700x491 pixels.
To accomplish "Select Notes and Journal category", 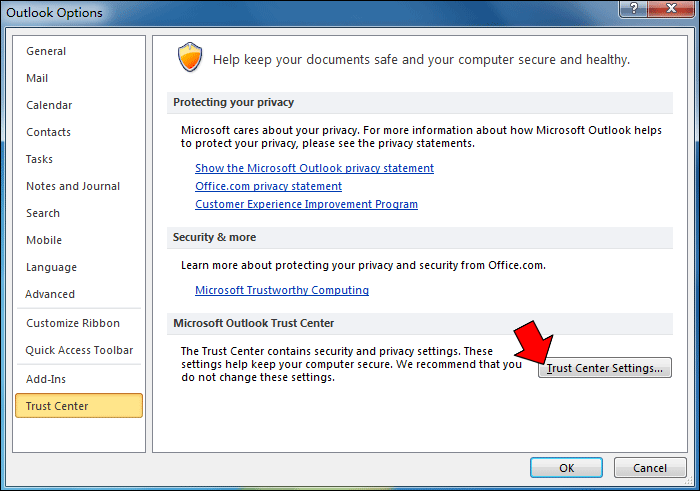I will click(x=73, y=186).
